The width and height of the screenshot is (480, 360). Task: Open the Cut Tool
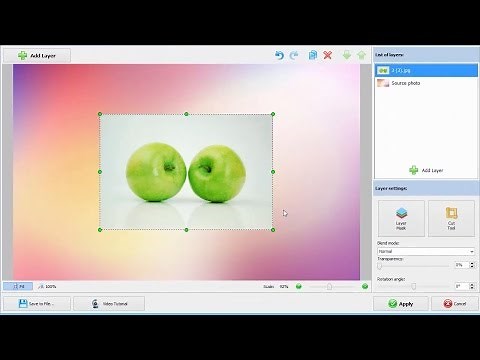coord(451,218)
